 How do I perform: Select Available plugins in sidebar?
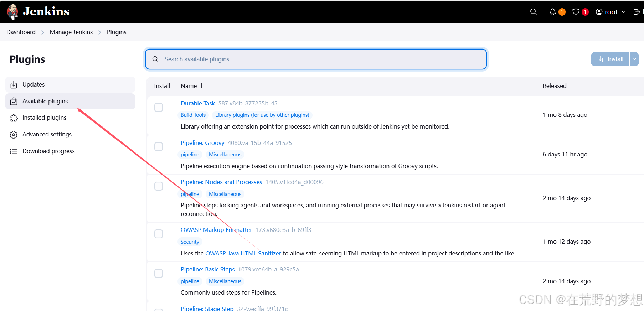70,101
